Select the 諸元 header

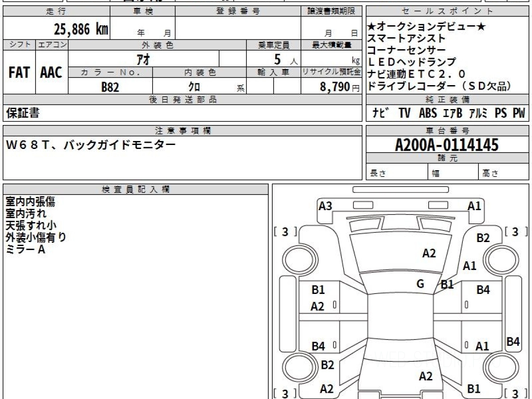[448, 158]
